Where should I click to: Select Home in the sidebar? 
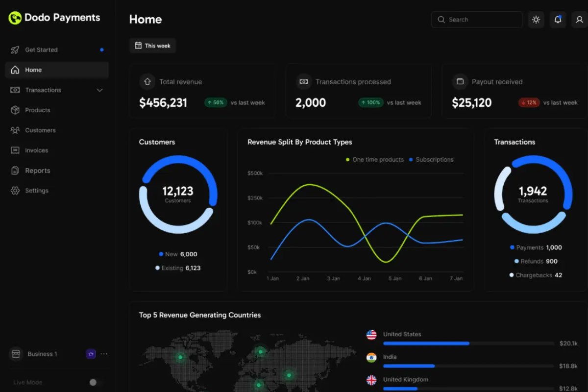57,70
